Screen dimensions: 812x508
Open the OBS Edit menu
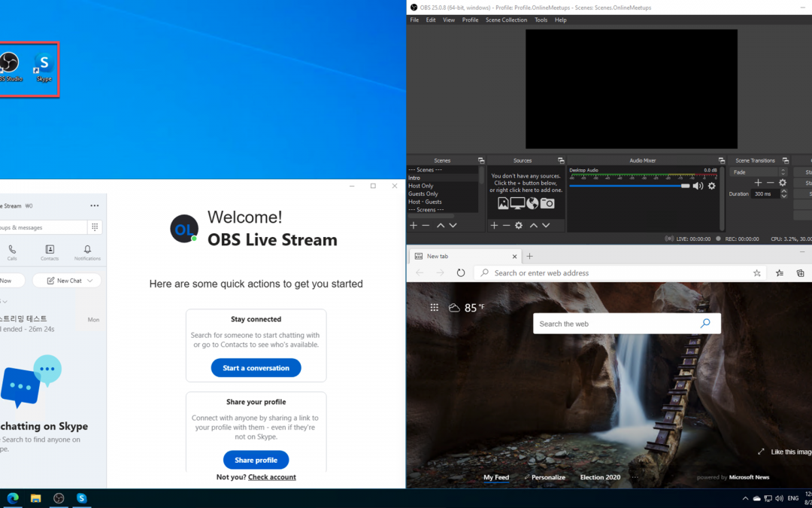pos(431,20)
